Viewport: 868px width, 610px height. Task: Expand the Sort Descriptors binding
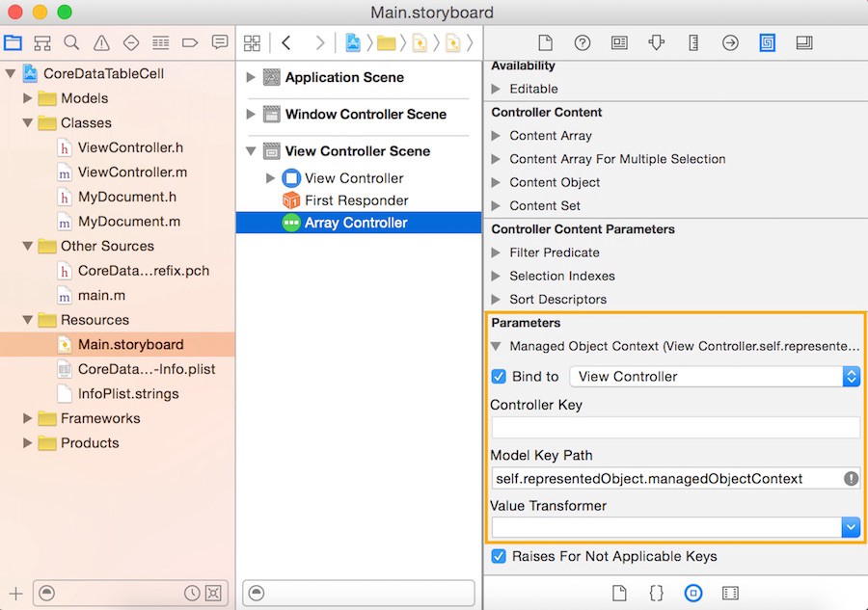click(x=496, y=299)
